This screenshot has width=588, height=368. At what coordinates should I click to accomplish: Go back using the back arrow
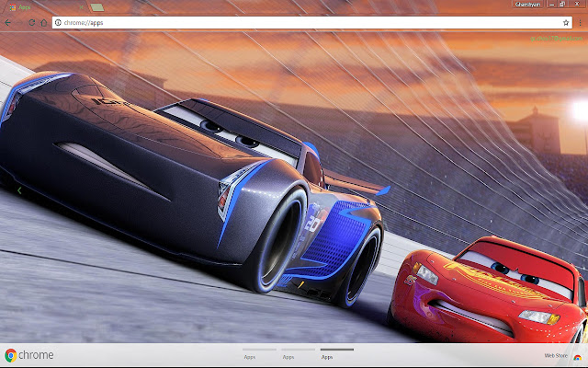point(7,23)
